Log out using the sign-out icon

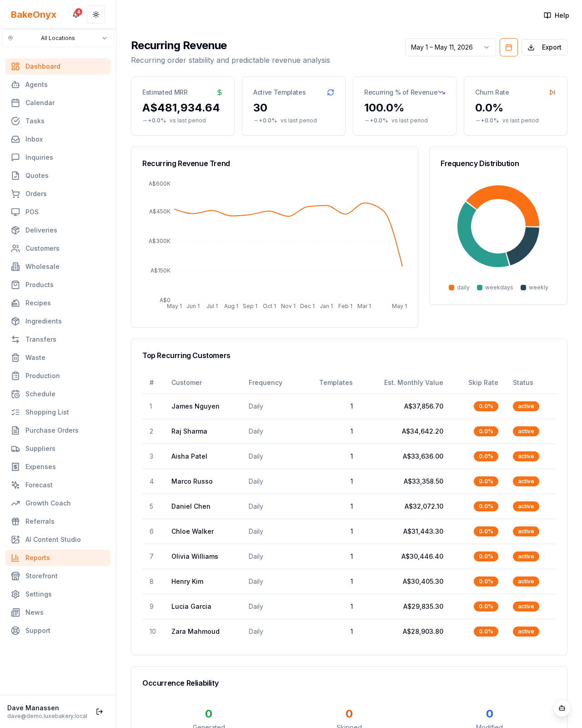click(100, 712)
